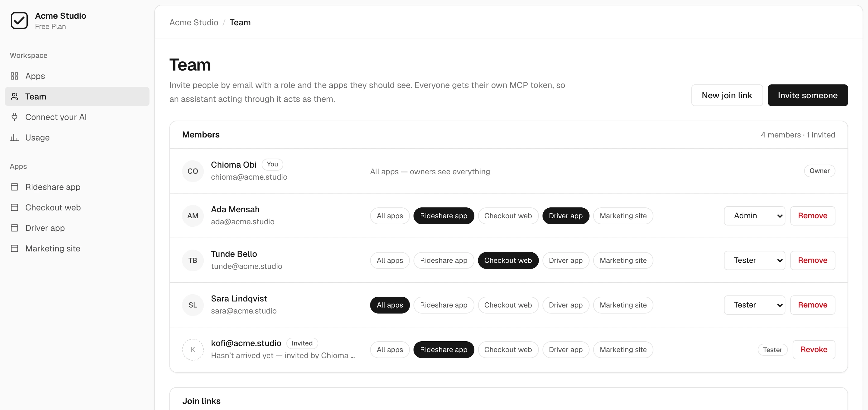Click the dashed K avatar for kofi
Image resolution: width=868 pixels, height=410 pixels.
(193, 350)
